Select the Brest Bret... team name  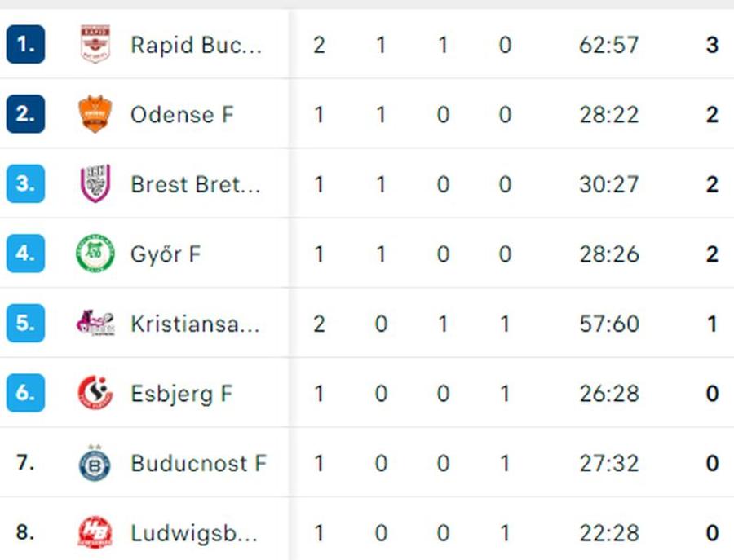pos(195,184)
